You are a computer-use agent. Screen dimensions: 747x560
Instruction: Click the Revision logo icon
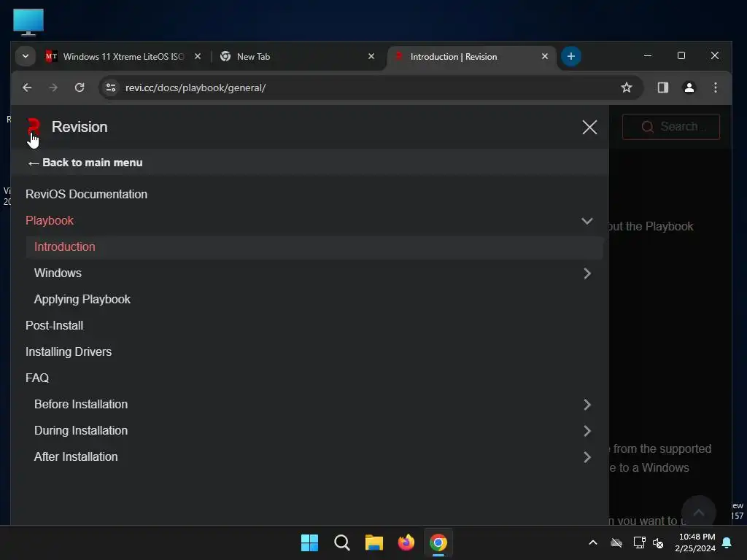point(34,127)
